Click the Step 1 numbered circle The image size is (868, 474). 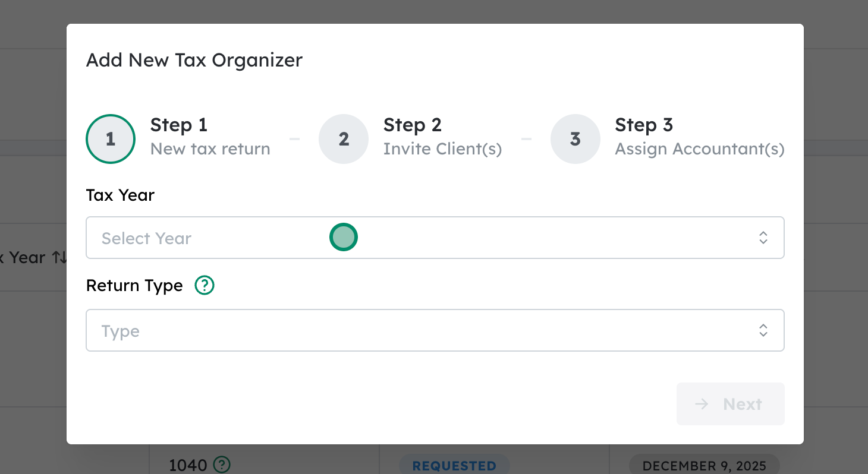coord(111,139)
